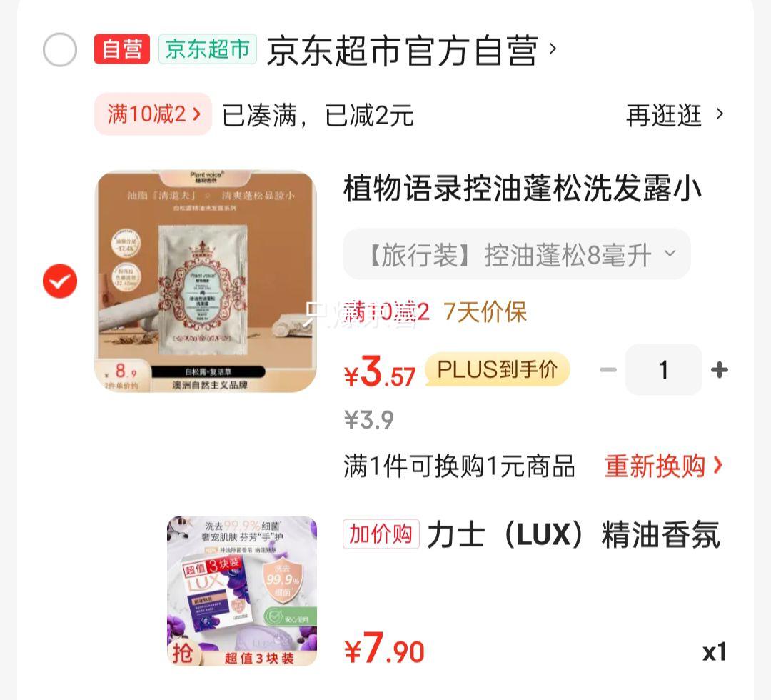Open 植物语录控油蓬松洗发露 product title
Image resolution: width=771 pixels, height=700 pixels.
coord(522,189)
